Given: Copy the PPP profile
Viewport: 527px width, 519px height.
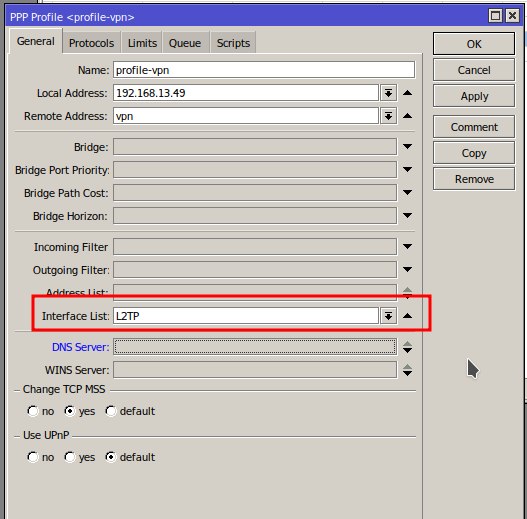Looking at the screenshot, I should click(x=474, y=153).
